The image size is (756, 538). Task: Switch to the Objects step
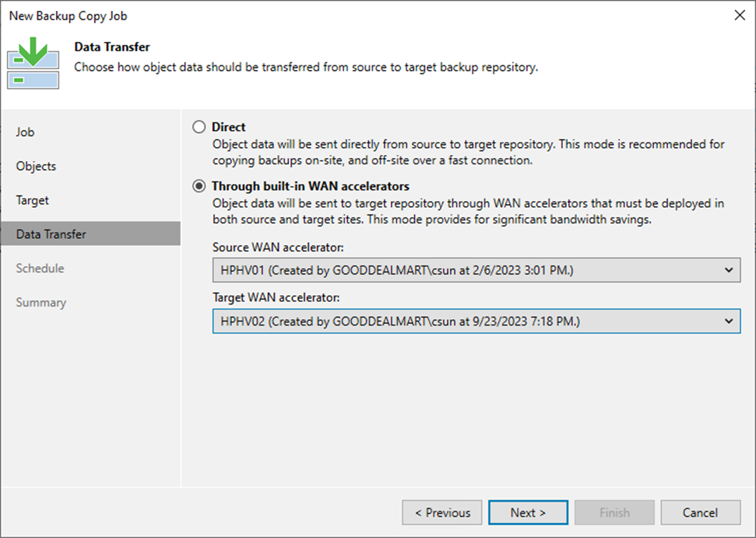click(x=34, y=166)
